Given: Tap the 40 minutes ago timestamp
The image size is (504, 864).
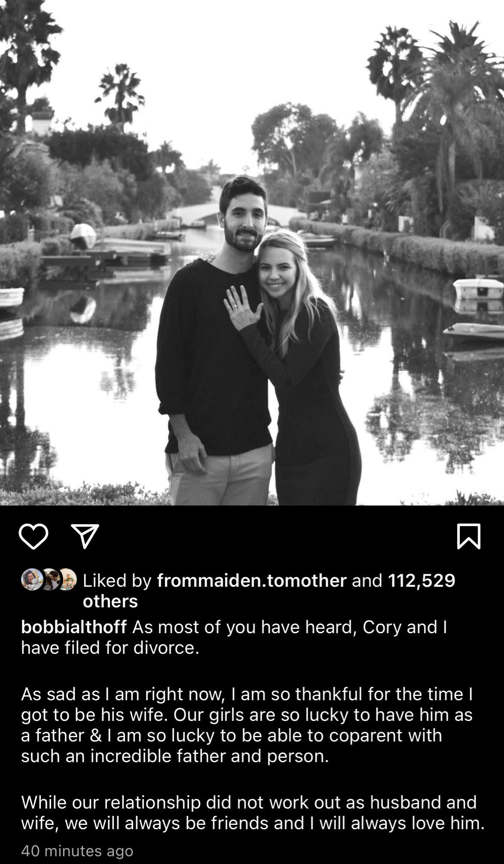Looking at the screenshot, I should (x=77, y=851).
